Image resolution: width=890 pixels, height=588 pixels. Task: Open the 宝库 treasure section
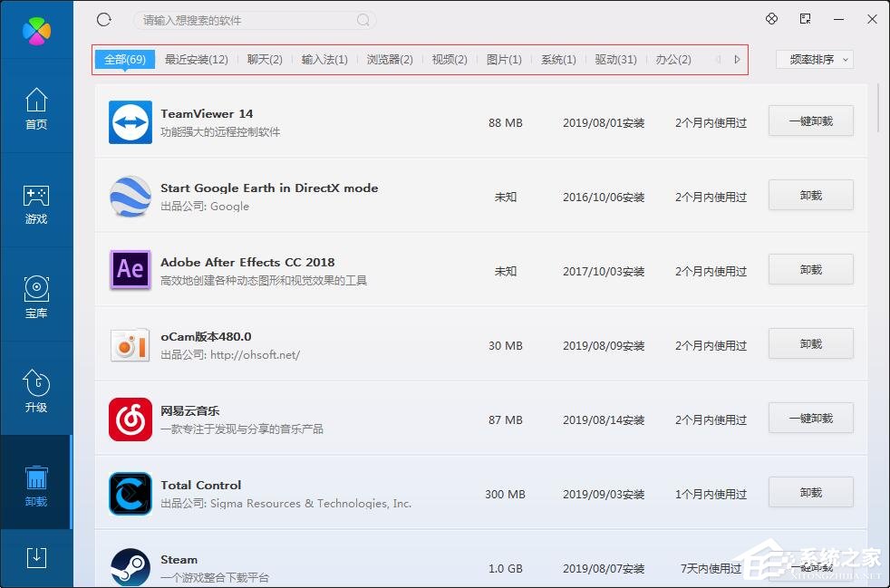point(36,297)
